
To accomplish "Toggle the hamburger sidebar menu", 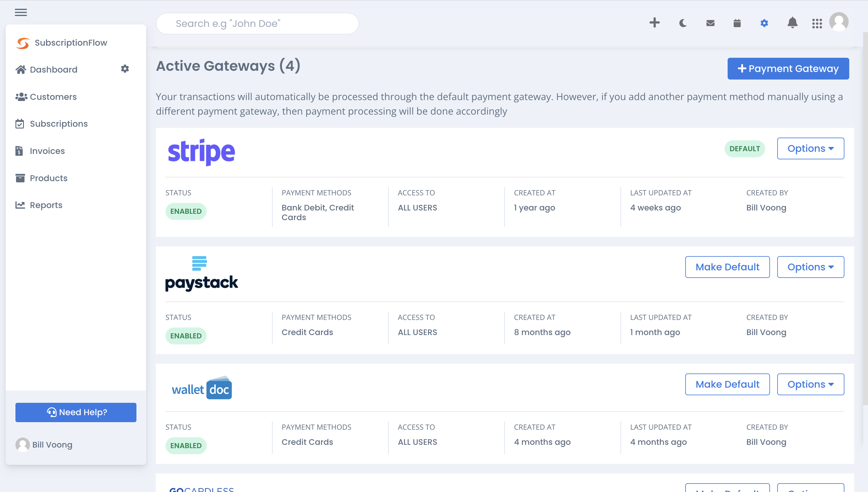I will [21, 12].
